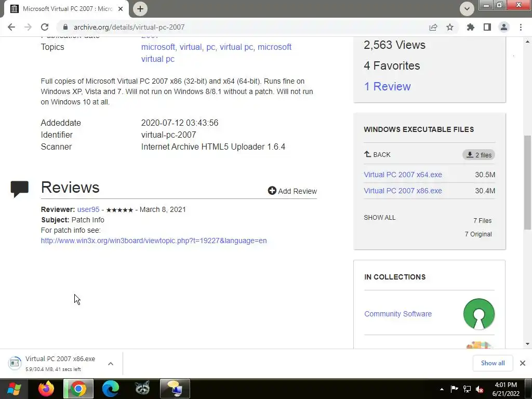Click the network tray icon

tap(467, 389)
